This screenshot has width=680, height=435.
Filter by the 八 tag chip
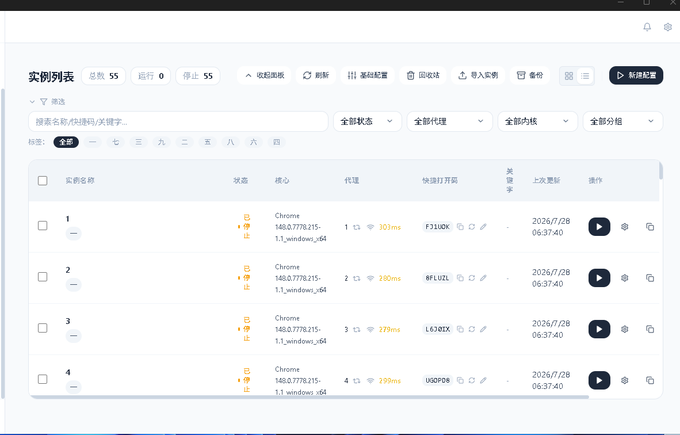click(230, 142)
